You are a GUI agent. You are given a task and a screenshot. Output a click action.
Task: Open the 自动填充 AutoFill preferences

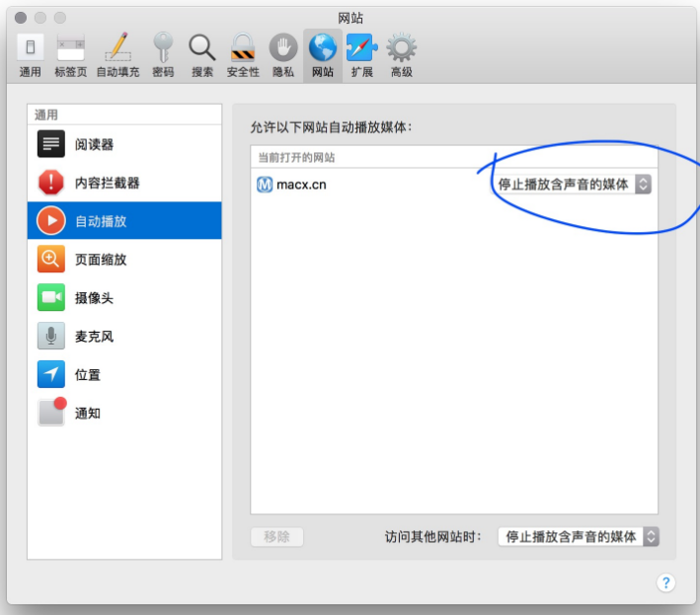pos(117,55)
